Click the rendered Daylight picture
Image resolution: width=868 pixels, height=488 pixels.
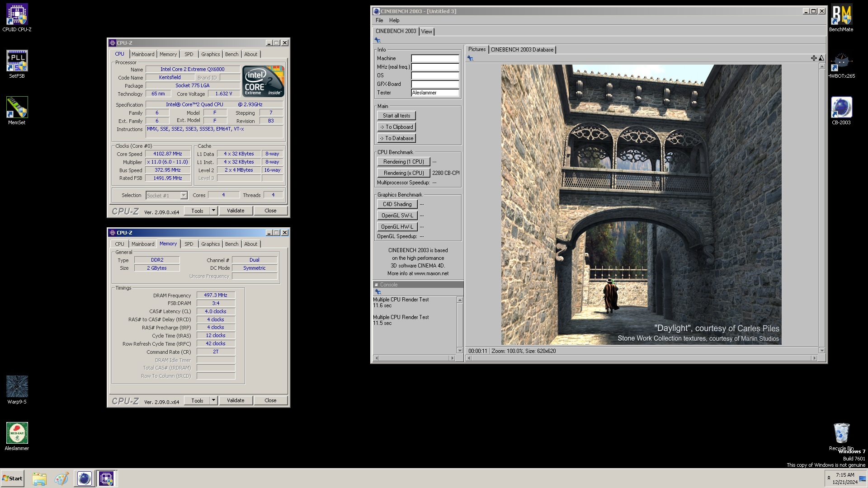click(x=641, y=205)
